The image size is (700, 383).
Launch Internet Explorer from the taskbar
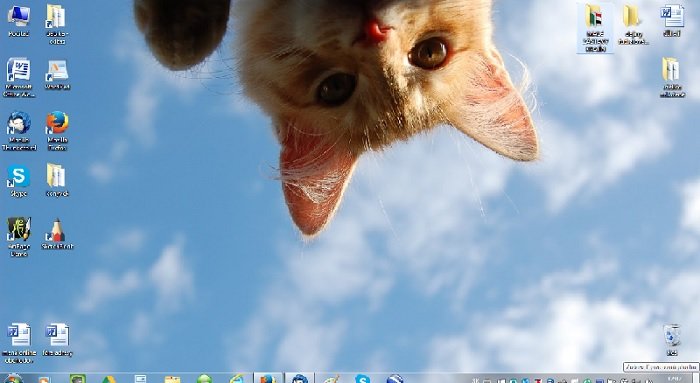[237, 379]
